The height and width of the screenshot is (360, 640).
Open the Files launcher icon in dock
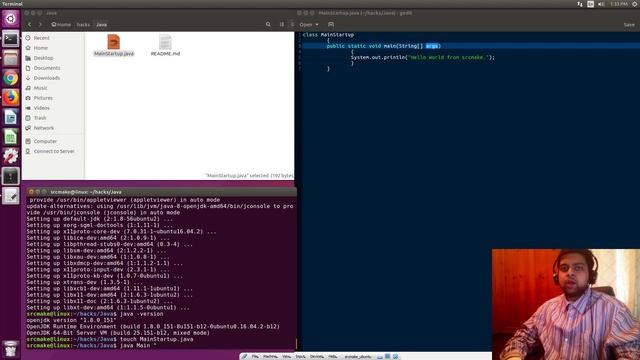11,58
